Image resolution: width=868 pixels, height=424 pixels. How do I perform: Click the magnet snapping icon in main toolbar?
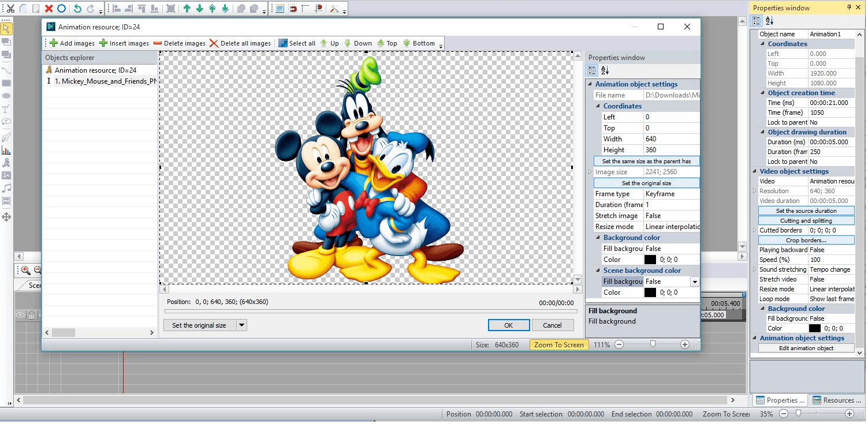coord(293,9)
